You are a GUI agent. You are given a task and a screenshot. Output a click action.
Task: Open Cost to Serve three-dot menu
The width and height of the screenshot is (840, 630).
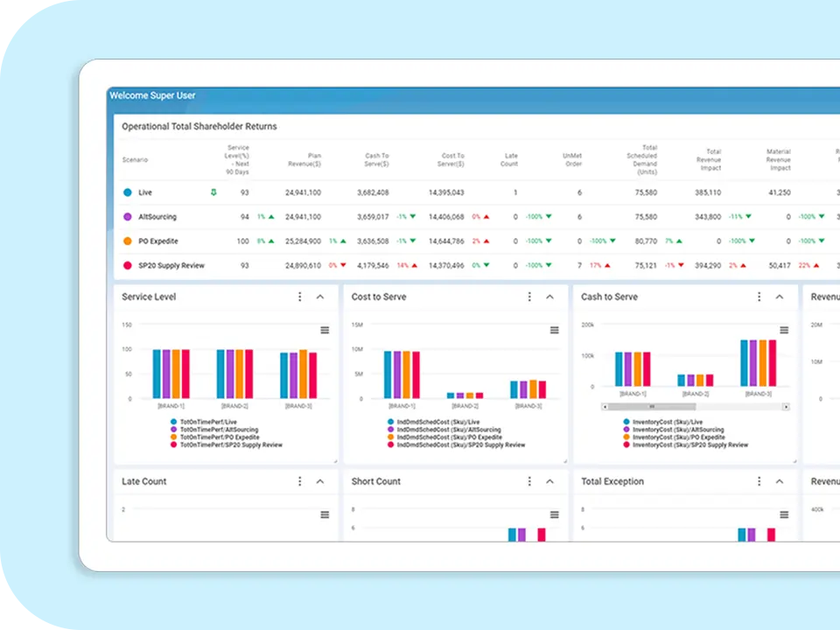(529, 297)
